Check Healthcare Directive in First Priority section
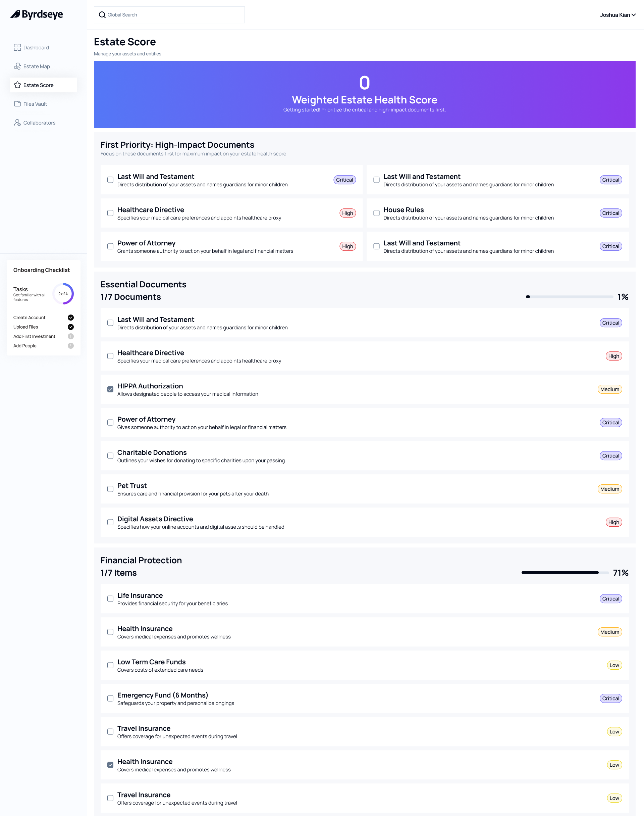This screenshot has height=816, width=644. pyautogui.click(x=110, y=213)
